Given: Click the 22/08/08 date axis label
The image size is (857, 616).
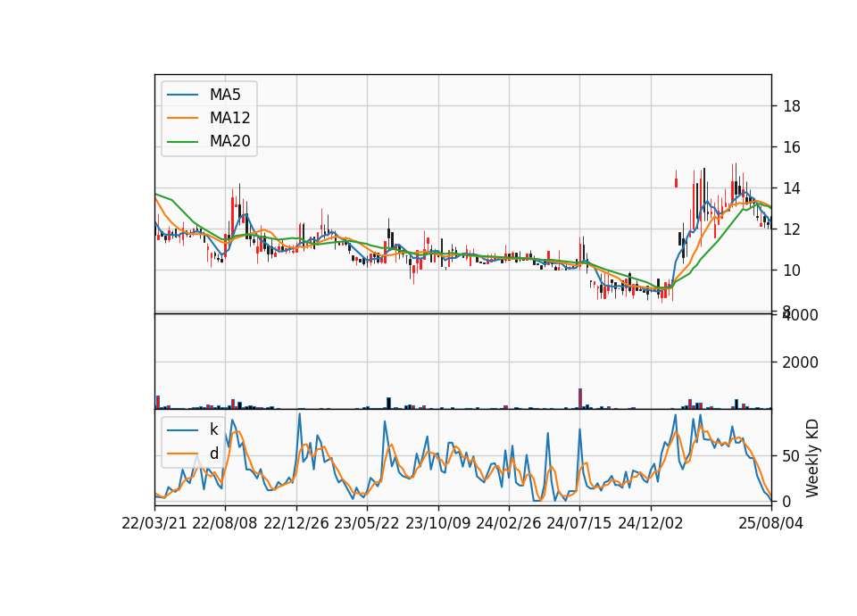Looking at the screenshot, I should pyautogui.click(x=225, y=523).
